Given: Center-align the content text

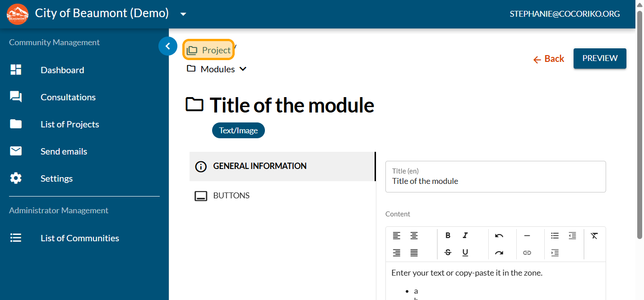Looking at the screenshot, I should point(414,235).
